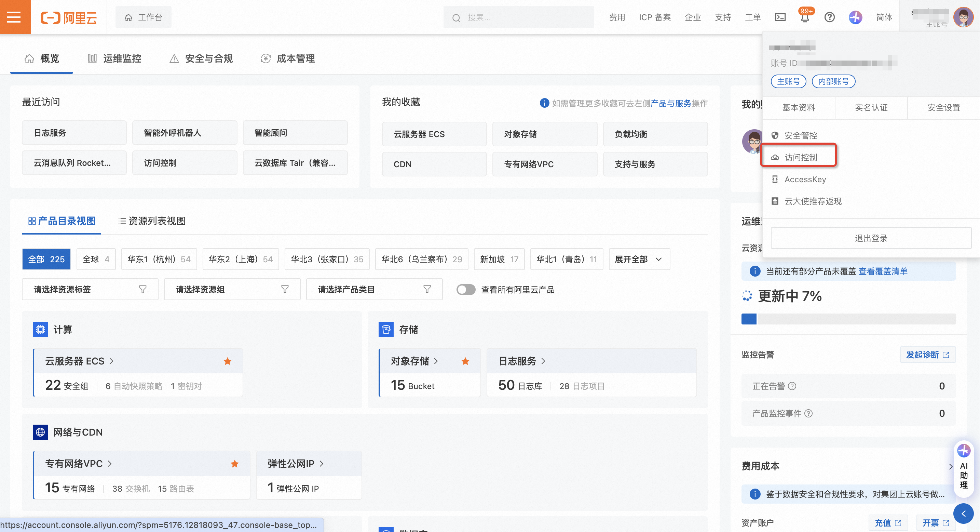Screen dimensions: 980x532
Task: Click the 存储 category icon
Action: pos(386,329)
